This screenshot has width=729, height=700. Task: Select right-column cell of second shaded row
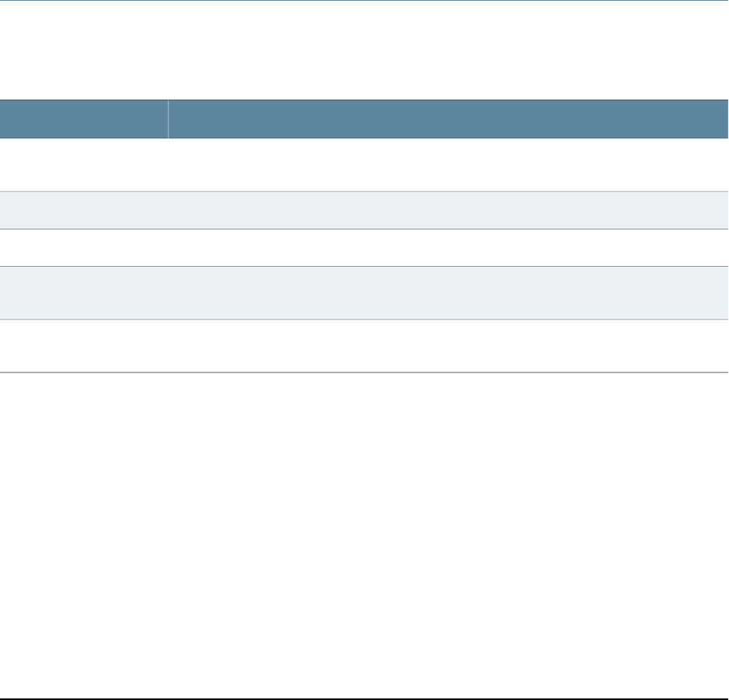pyautogui.click(x=448, y=292)
